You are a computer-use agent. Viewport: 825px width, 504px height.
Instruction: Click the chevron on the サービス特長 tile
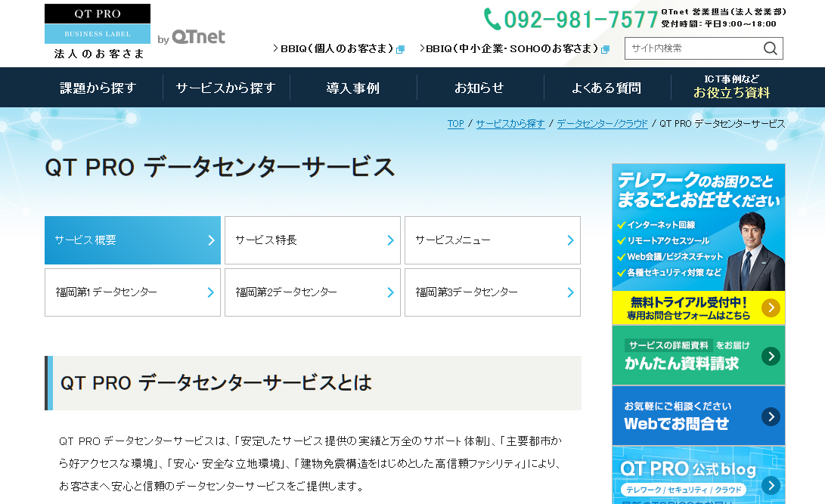click(x=390, y=240)
